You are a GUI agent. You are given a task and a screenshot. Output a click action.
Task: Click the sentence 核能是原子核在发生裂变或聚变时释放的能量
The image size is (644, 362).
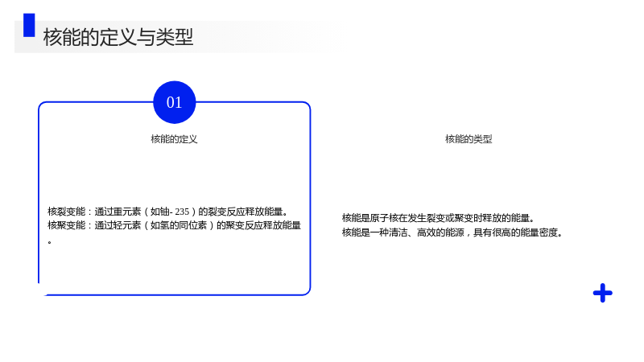(x=438, y=218)
